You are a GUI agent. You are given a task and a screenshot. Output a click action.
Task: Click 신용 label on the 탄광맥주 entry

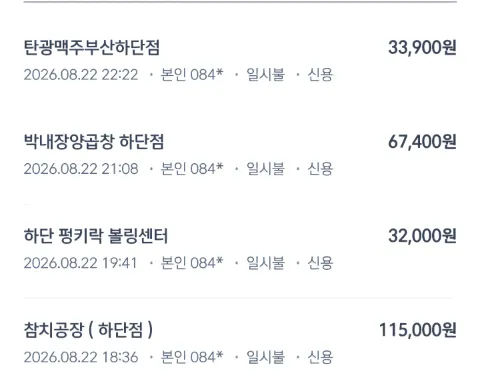[320, 75]
